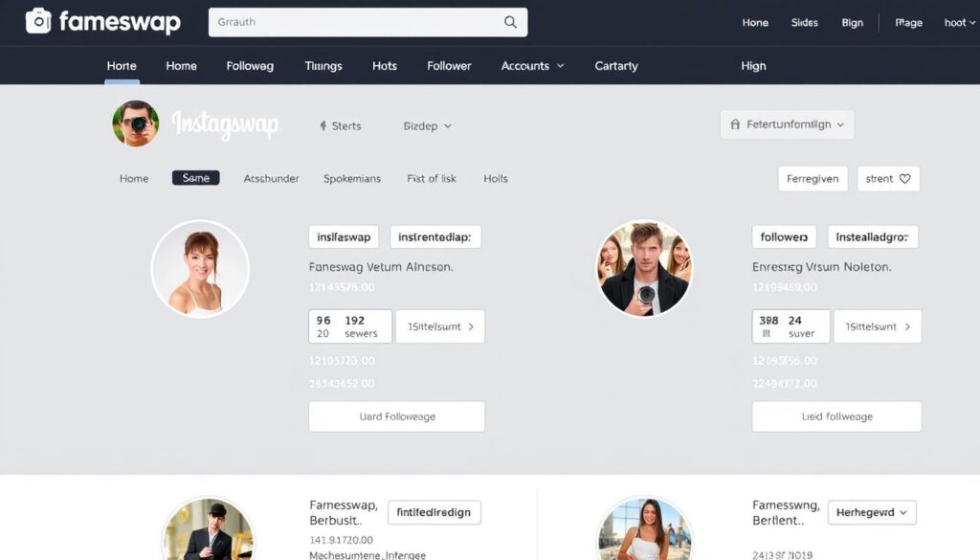Open the hoot dropdown in the top bar
The width and height of the screenshot is (980, 560).
(958, 22)
